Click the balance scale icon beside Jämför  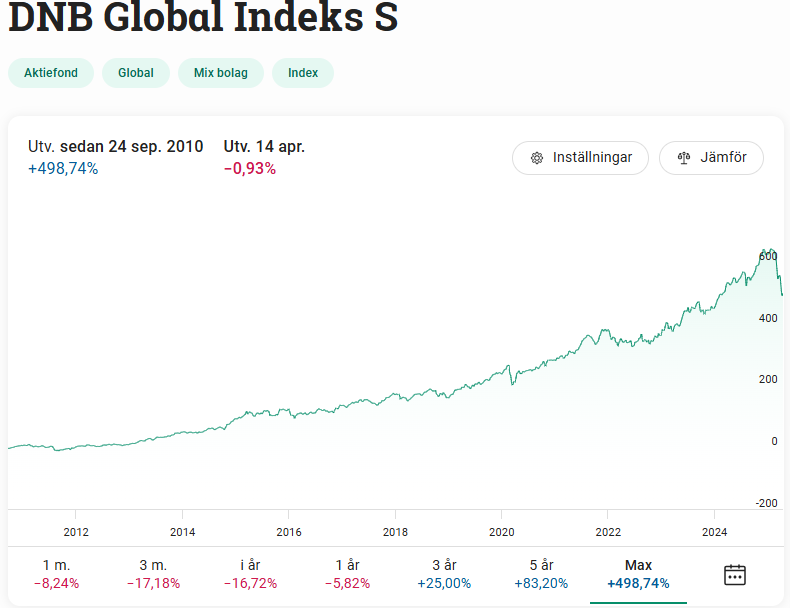[x=684, y=158]
